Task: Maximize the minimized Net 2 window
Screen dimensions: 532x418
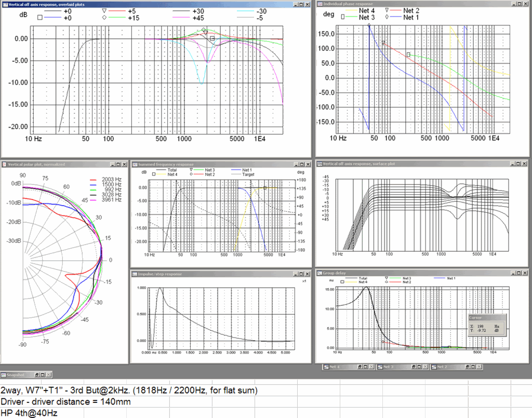Action: (474, 367)
